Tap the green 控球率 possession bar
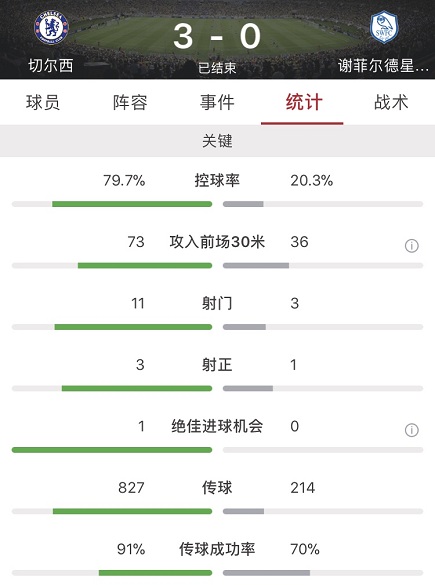Viewport: 435px width, 585px height. point(132,204)
